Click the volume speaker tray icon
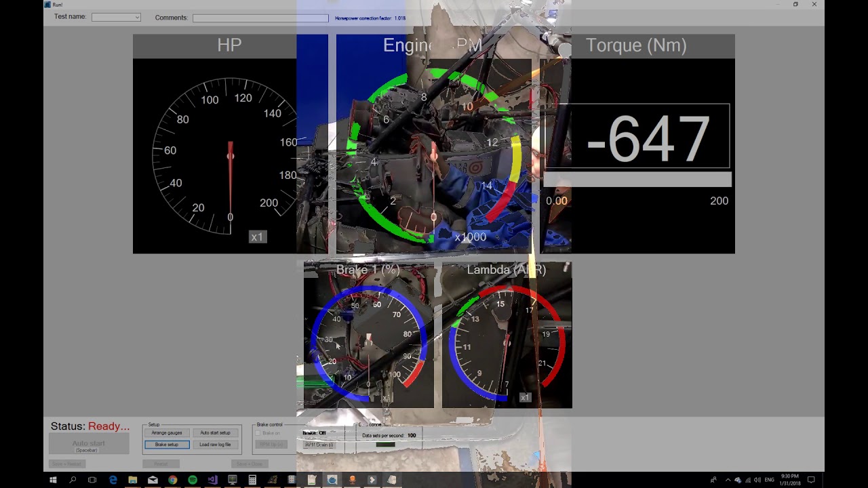This screenshot has height=488, width=868. pyautogui.click(x=757, y=480)
